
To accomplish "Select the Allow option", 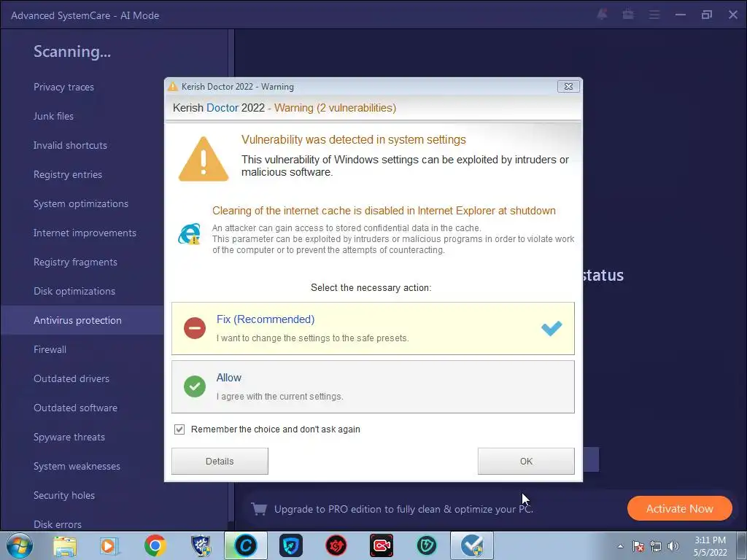I will tap(373, 386).
